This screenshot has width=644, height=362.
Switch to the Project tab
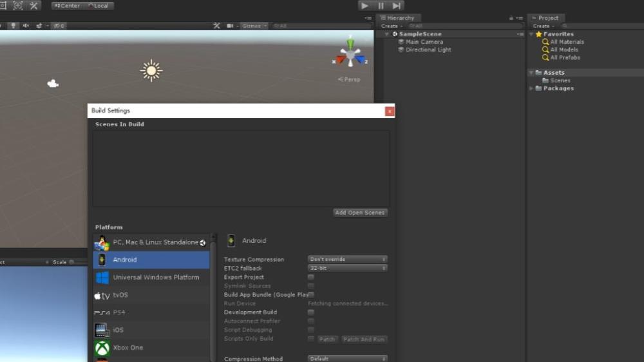coord(545,17)
